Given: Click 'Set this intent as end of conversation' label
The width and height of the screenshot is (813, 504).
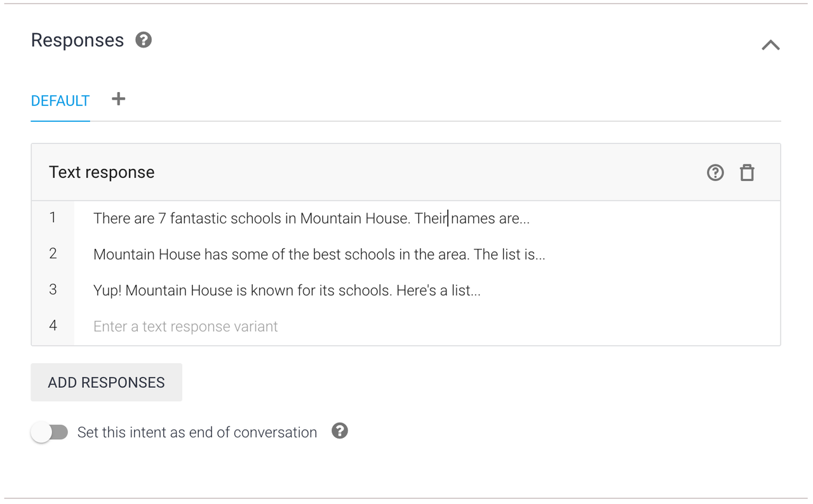Looking at the screenshot, I should [x=197, y=433].
